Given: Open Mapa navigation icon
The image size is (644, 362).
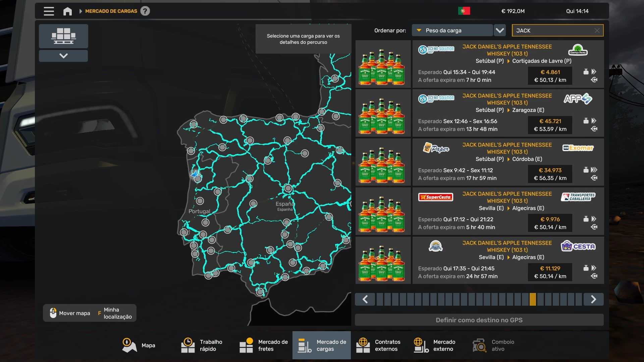Looking at the screenshot, I should [x=129, y=345].
